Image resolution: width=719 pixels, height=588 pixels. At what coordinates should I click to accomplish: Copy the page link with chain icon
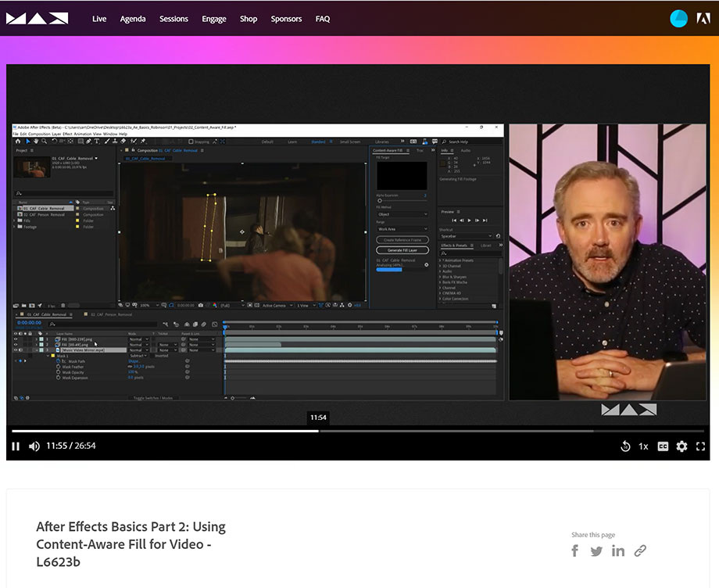[x=640, y=550]
